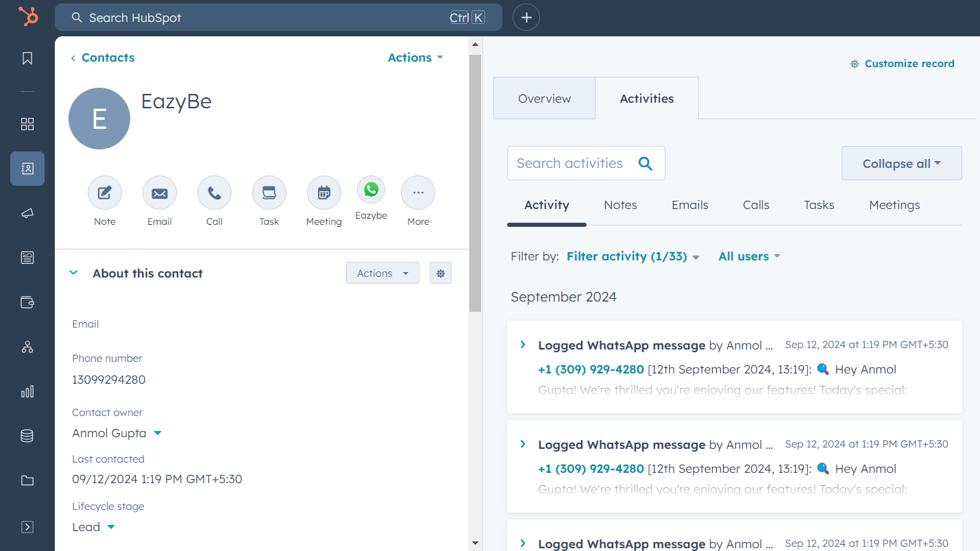Screen dimensions: 980x551
Task: Switch to the Overview tab
Action: click(544, 98)
